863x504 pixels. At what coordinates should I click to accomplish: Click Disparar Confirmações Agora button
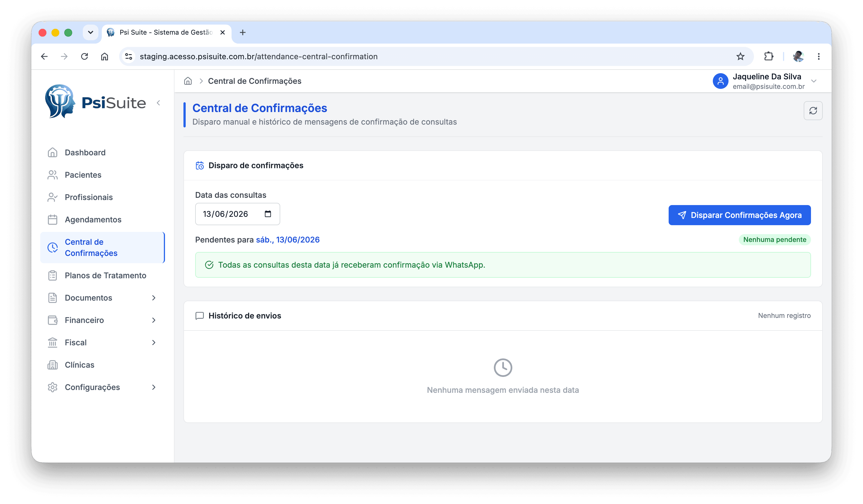click(x=739, y=215)
